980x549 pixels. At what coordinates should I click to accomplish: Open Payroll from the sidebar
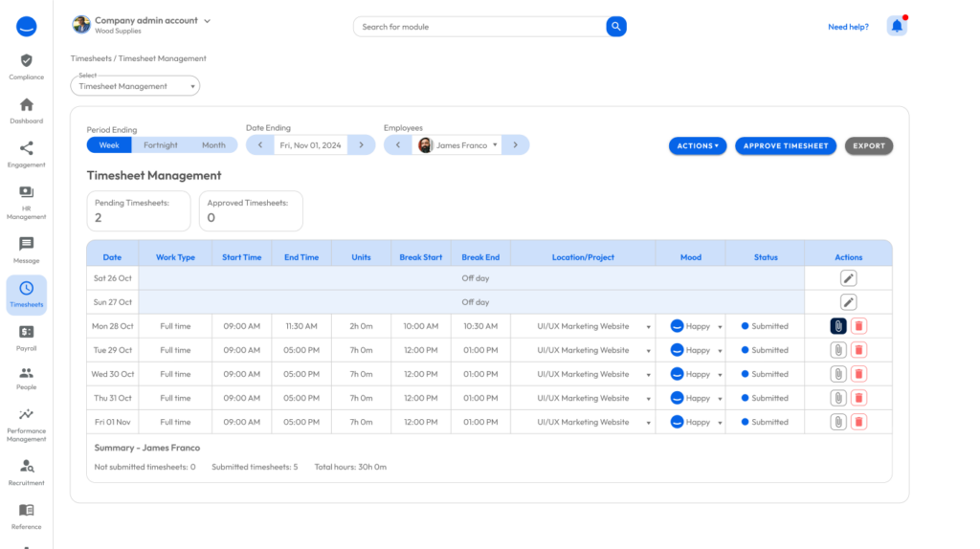tap(26, 338)
